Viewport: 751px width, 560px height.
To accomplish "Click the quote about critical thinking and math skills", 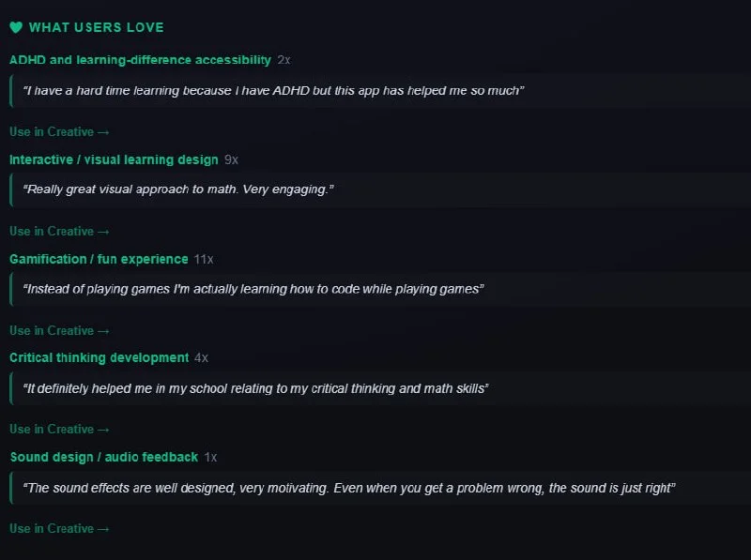I will coord(255,388).
